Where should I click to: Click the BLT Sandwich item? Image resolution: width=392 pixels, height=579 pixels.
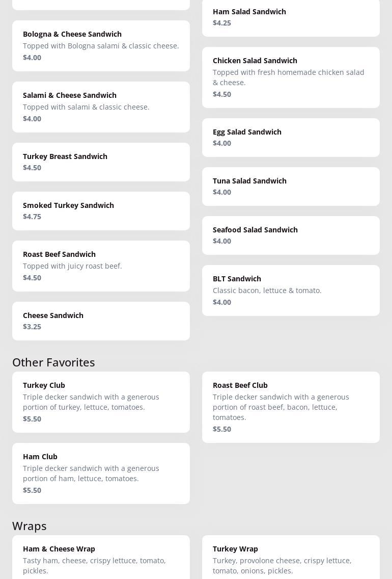tap(290, 291)
